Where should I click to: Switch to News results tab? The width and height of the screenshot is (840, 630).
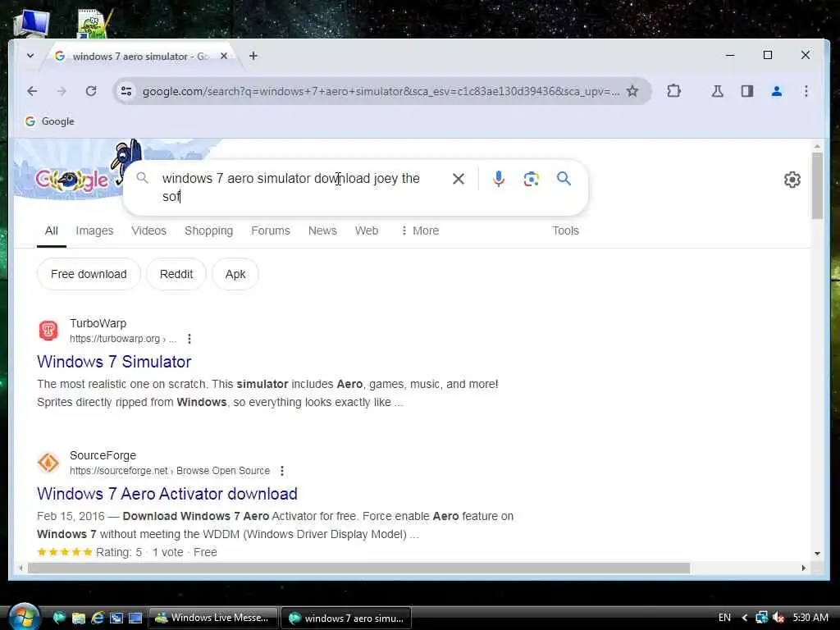coord(322,231)
